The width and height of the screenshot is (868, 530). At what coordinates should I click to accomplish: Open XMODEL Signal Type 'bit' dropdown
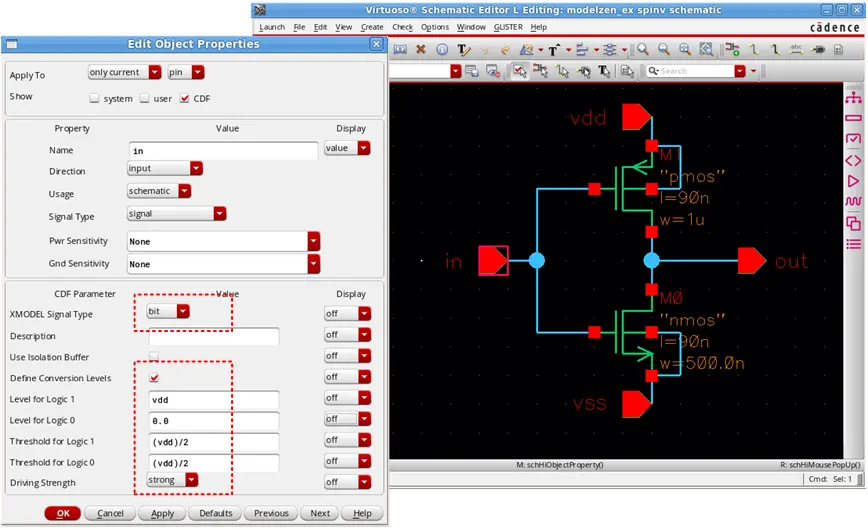click(x=168, y=311)
